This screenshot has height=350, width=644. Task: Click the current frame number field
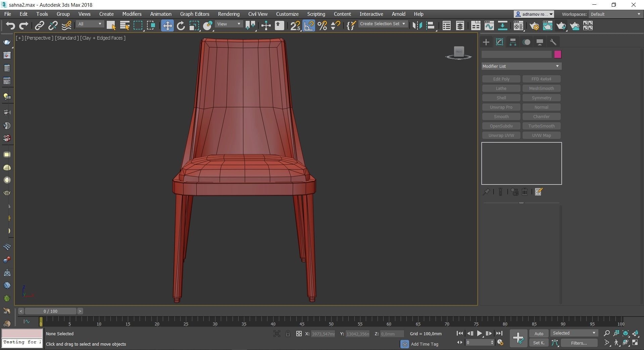478,343
